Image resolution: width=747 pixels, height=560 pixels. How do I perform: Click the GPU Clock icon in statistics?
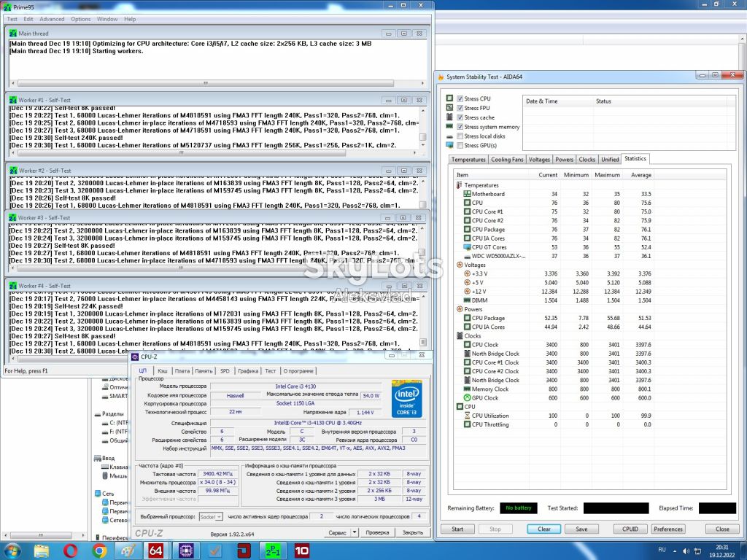(468, 397)
